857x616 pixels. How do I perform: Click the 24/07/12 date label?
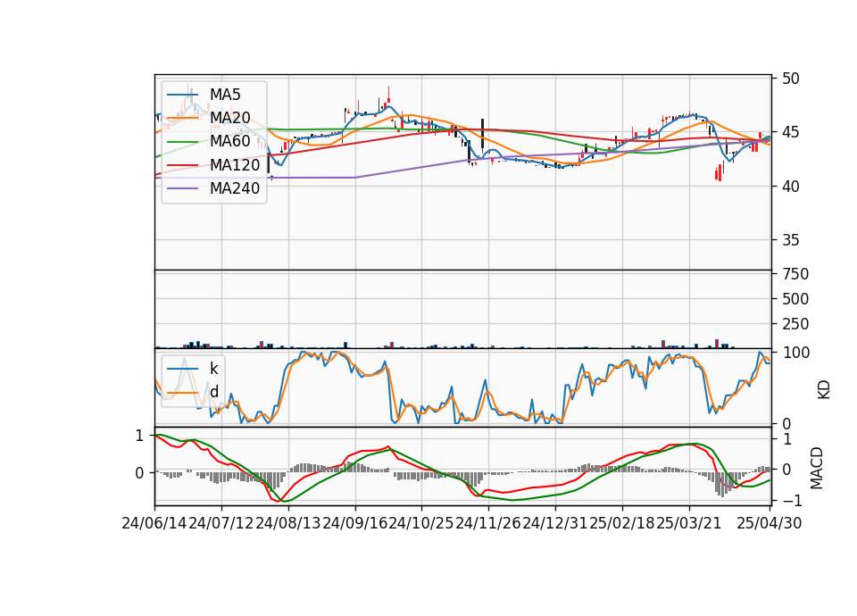(221, 523)
